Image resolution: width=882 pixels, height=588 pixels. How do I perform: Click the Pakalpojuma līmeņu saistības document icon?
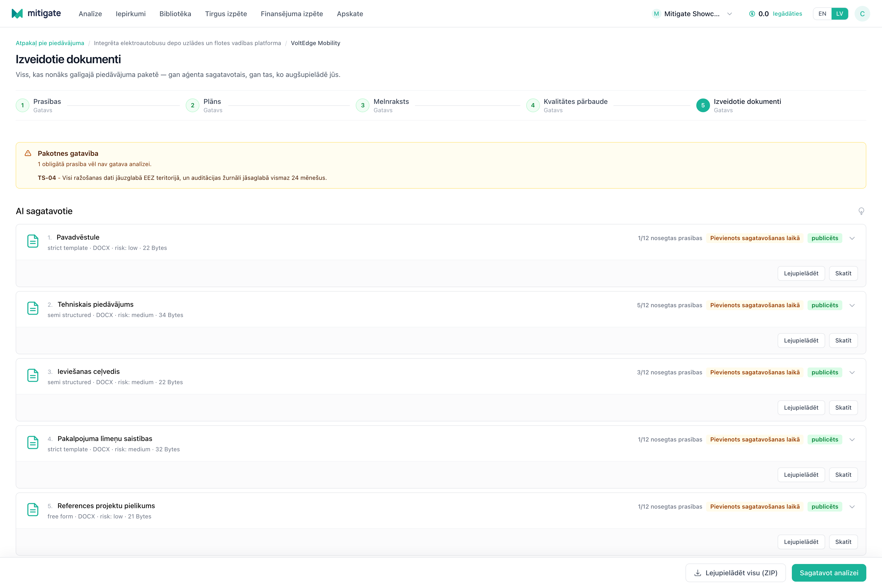[33, 442]
